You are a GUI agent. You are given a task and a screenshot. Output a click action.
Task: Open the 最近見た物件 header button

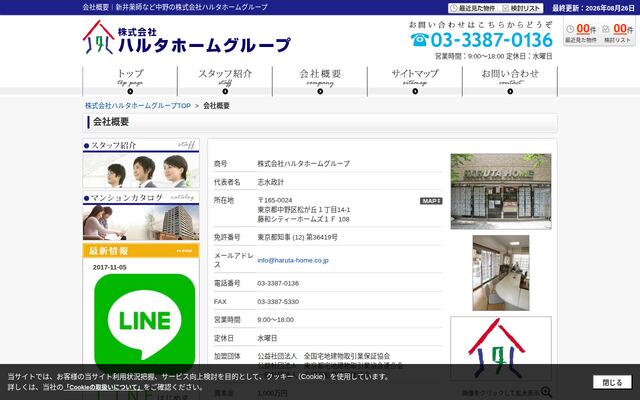coord(473,8)
